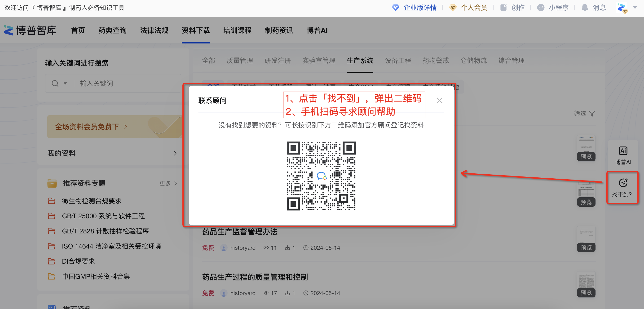Switch to 仓储物流 category tab
The width and height of the screenshot is (644, 309).
pyautogui.click(x=474, y=60)
